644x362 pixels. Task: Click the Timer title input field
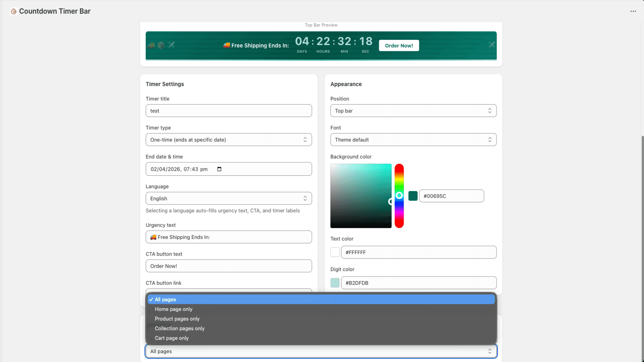[x=229, y=111]
